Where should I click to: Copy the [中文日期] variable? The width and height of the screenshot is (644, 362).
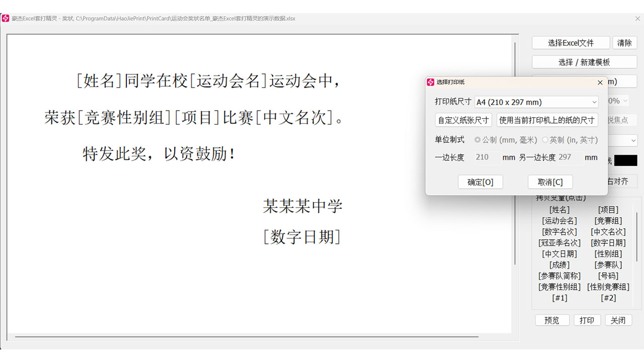tap(559, 254)
